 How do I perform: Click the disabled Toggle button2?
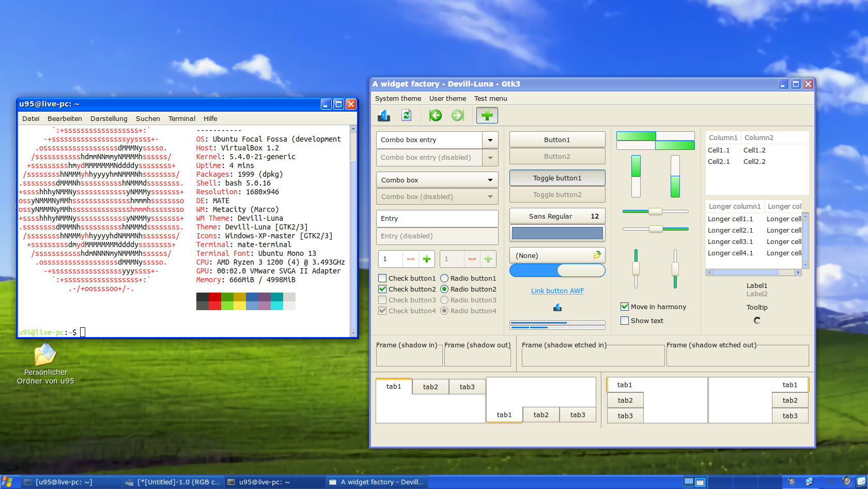pyautogui.click(x=557, y=194)
